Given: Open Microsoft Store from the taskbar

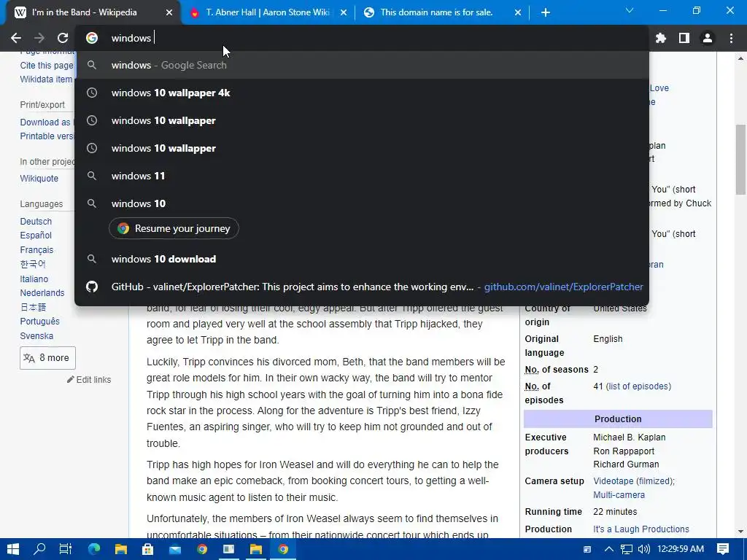Looking at the screenshot, I should coord(147,549).
